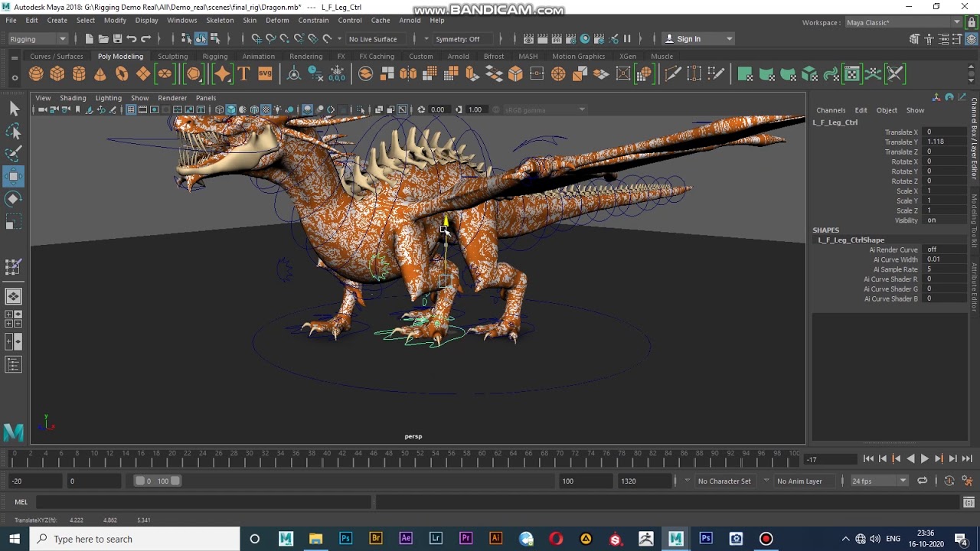The height and width of the screenshot is (551, 980).
Task: Select the Rotate tool in the toolbox
Action: (x=14, y=199)
